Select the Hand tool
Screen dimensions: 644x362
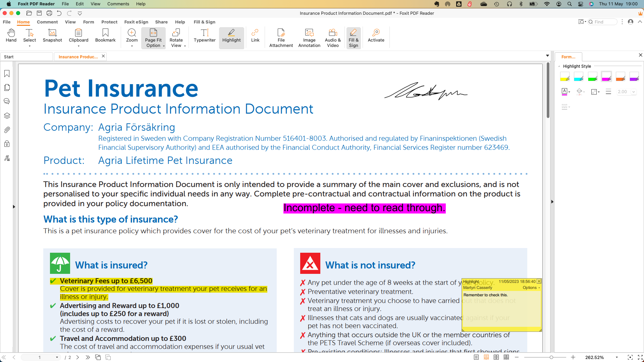pos(11,36)
